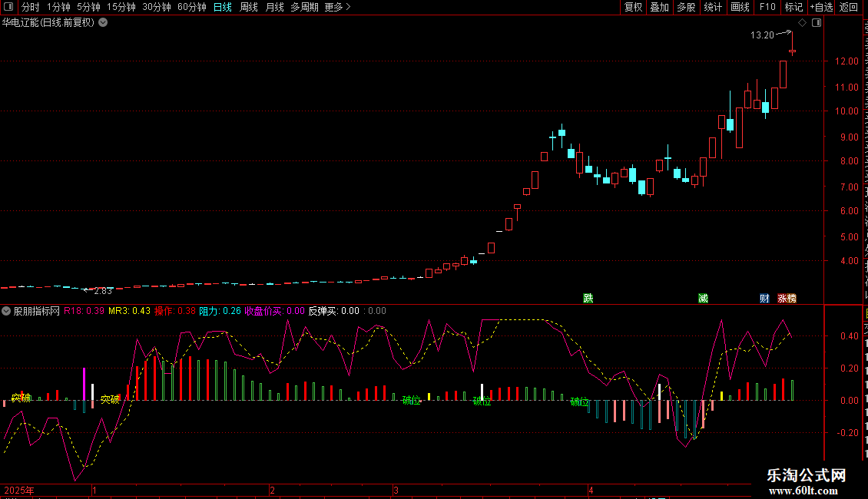The height and width of the screenshot is (499, 868).
Task: Click the 2.83 low price label
Action: point(103,290)
